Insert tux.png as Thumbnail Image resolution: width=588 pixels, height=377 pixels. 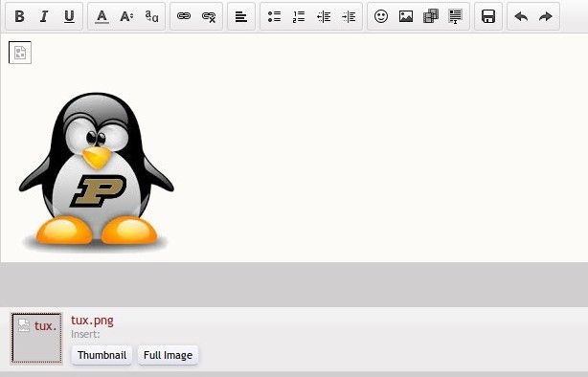coord(102,355)
